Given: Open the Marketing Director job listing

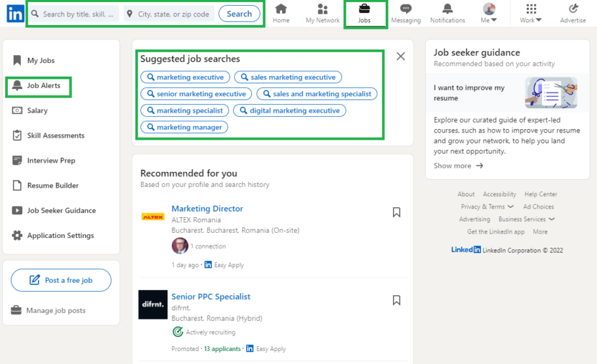Looking at the screenshot, I should coord(207,209).
